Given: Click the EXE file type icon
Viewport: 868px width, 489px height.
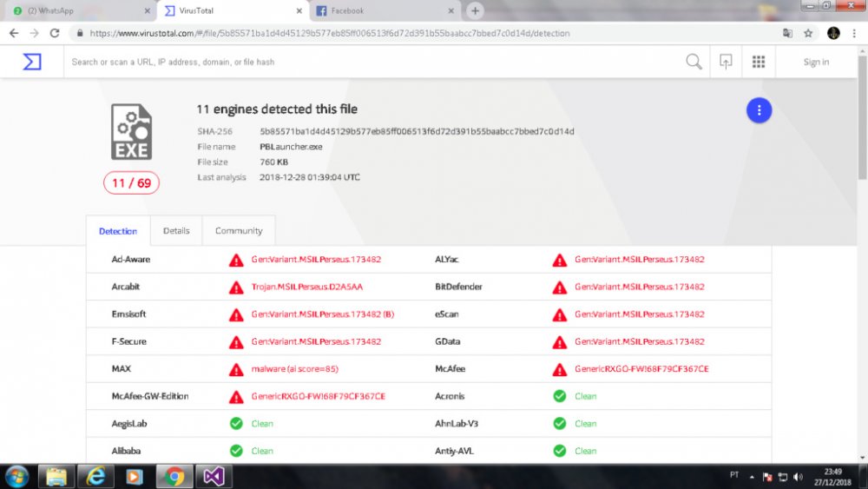Looking at the screenshot, I should point(131,132).
